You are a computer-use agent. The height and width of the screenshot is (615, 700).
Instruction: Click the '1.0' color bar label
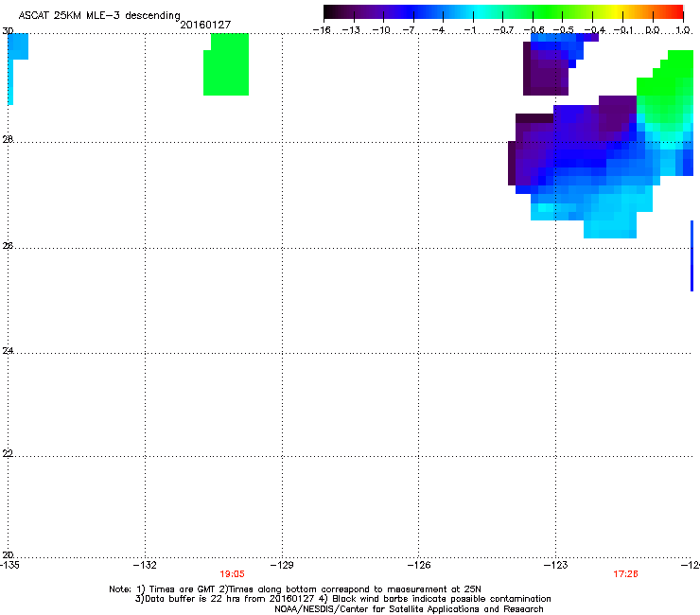[683, 30]
